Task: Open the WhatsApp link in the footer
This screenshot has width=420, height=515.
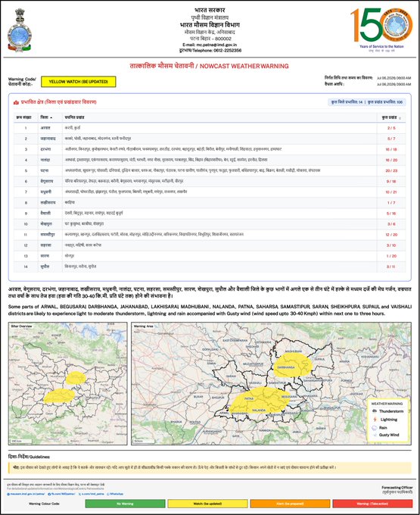Action: point(115,494)
